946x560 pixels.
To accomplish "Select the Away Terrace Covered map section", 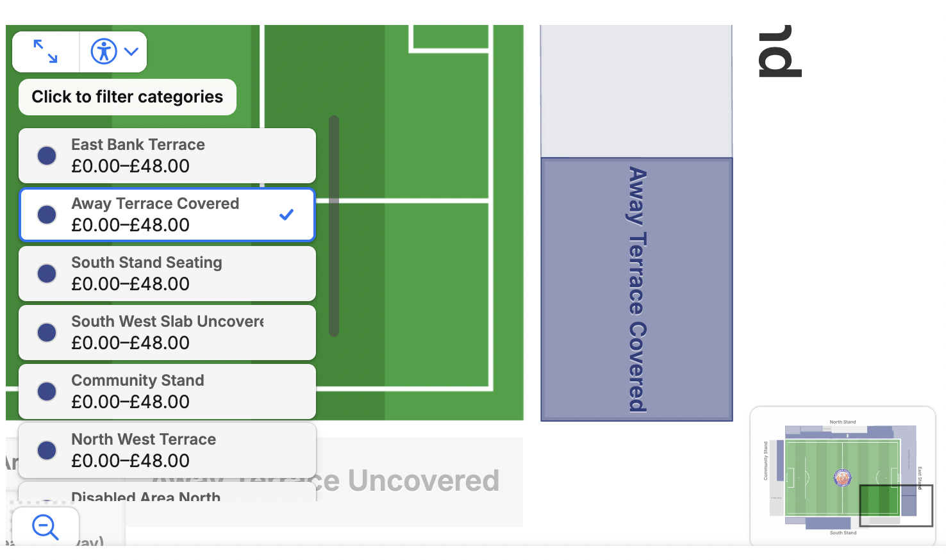I will pos(636,289).
